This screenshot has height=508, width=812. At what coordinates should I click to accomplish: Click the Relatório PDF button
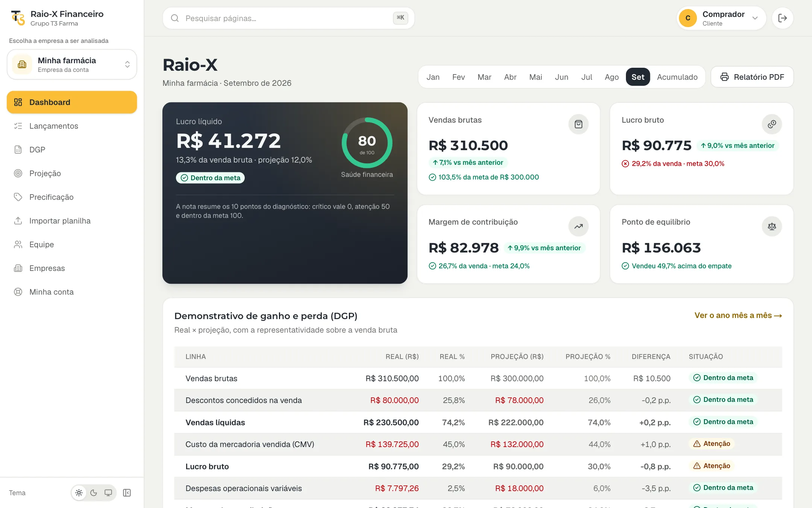click(752, 77)
